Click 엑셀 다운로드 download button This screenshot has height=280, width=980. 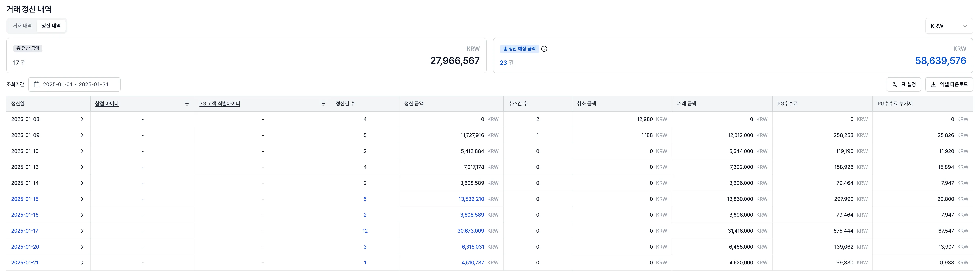coord(949,84)
